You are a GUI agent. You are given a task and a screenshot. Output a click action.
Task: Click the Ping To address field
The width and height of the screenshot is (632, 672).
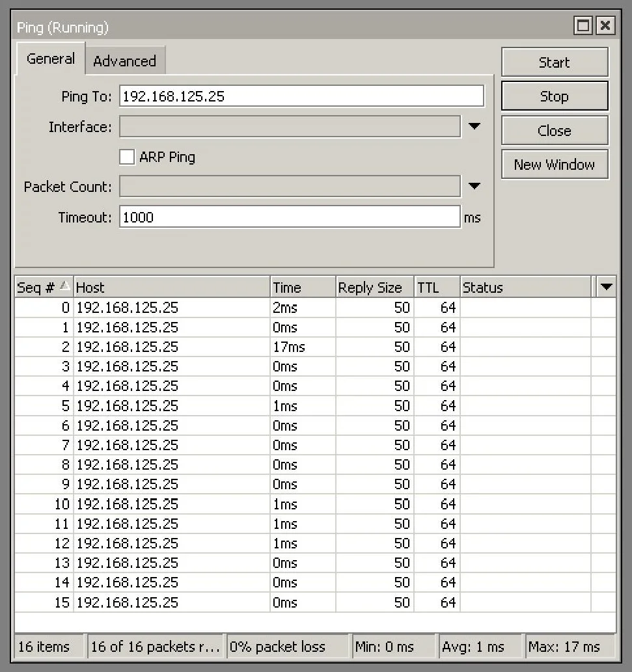pos(301,96)
